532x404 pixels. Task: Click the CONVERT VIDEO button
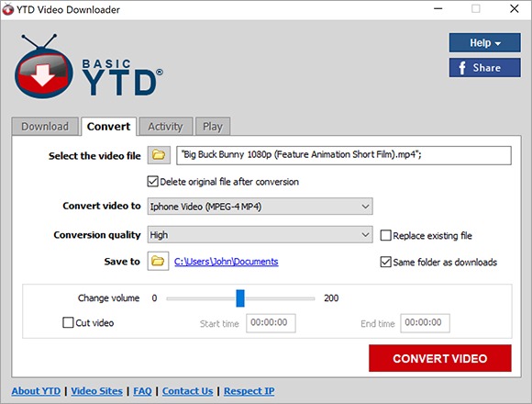click(x=440, y=358)
